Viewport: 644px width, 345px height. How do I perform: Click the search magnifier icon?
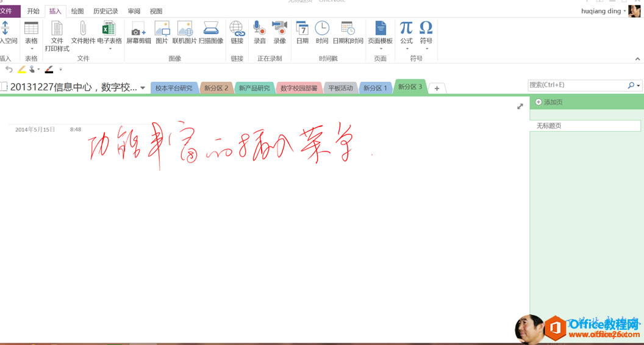click(631, 85)
